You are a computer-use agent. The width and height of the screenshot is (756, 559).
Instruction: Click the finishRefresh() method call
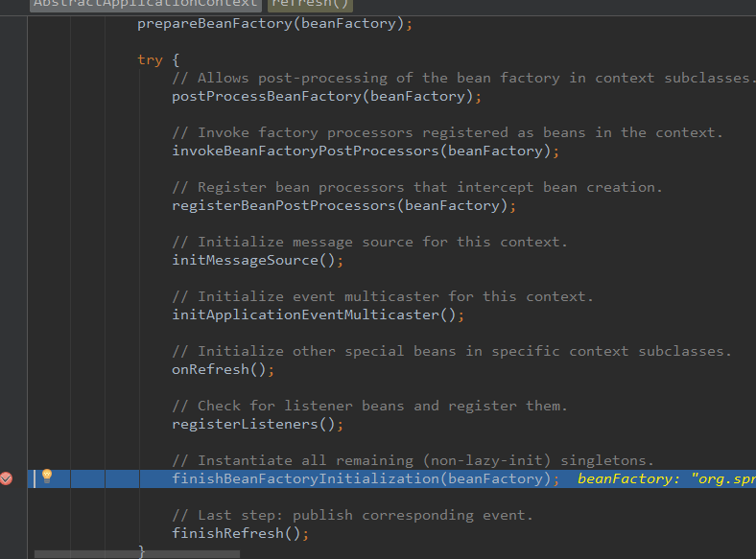[x=240, y=533]
